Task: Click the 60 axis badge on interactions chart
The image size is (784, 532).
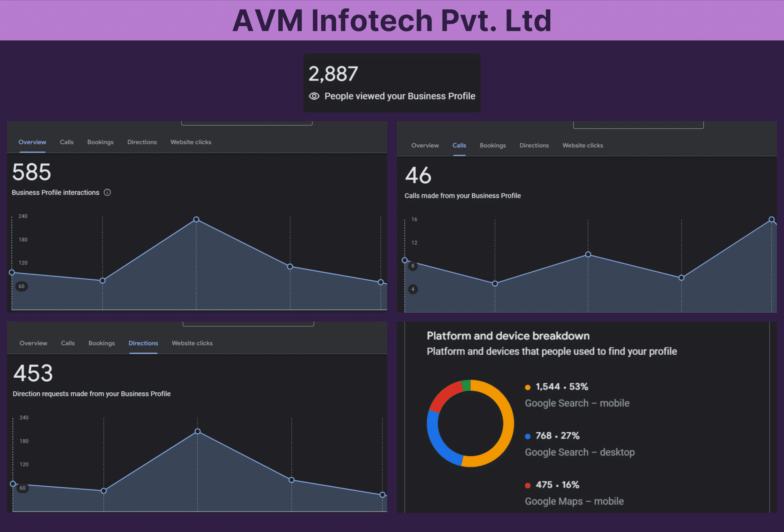Action: [21, 286]
